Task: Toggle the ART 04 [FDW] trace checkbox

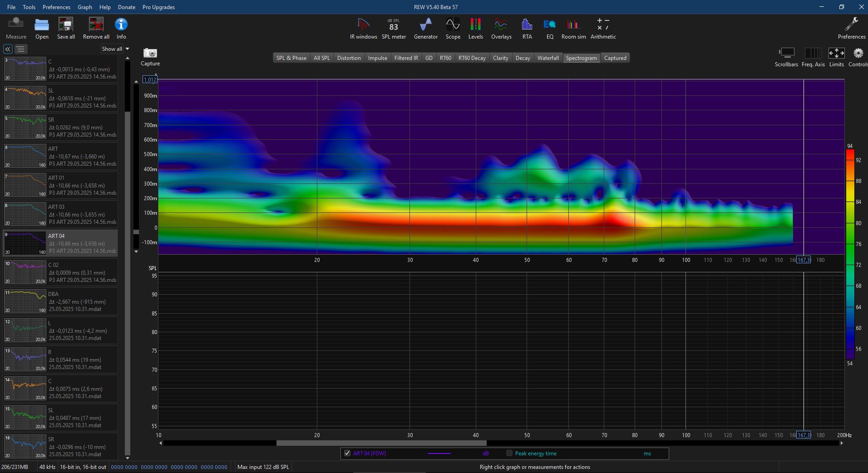Action: click(347, 453)
